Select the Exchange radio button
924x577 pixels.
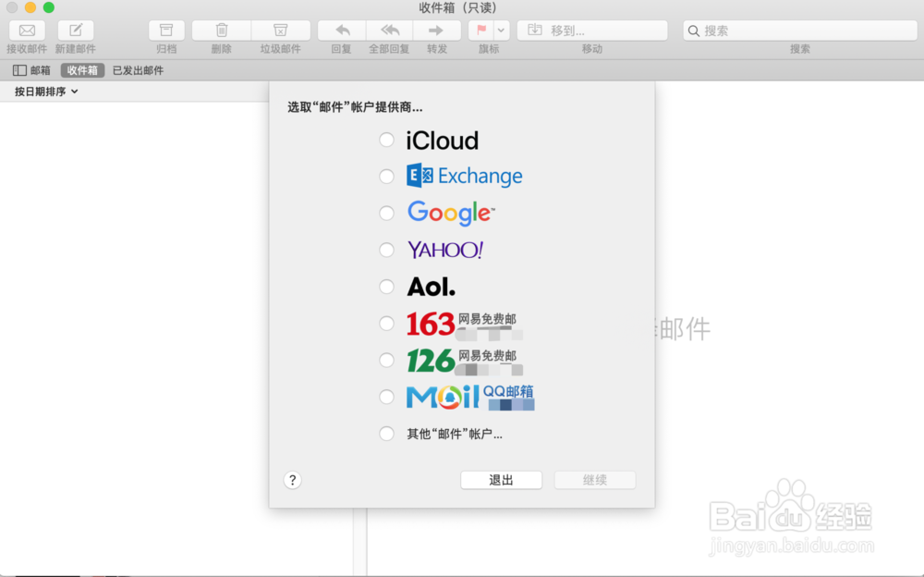pos(386,177)
